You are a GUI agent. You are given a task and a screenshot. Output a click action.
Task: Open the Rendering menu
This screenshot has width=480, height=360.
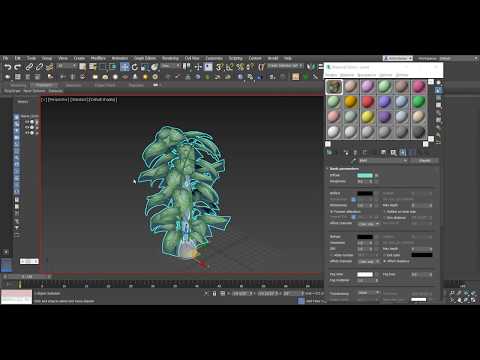[x=170, y=58]
